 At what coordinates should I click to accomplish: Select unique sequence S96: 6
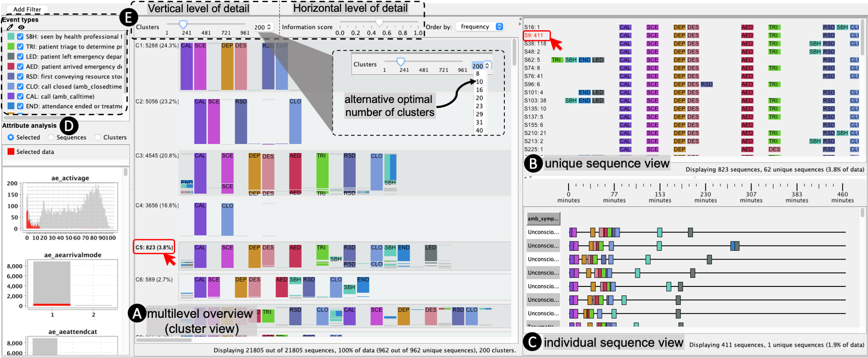coord(532,84)
